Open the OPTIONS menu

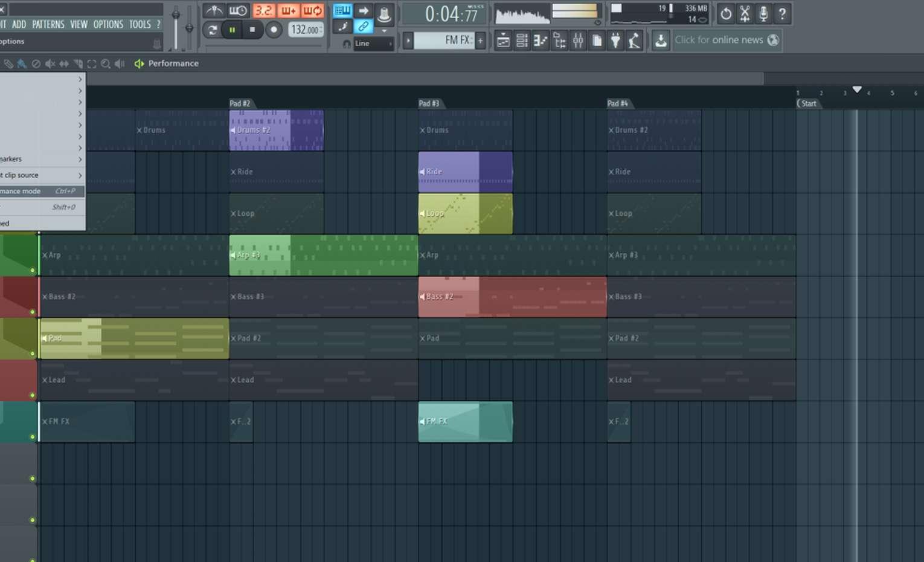(x=108, y=24)
